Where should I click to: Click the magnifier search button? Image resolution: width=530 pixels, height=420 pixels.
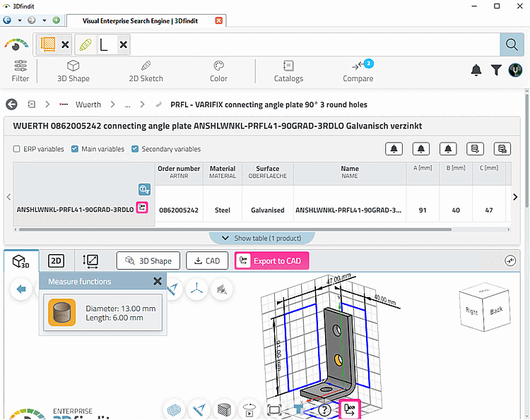512,44
